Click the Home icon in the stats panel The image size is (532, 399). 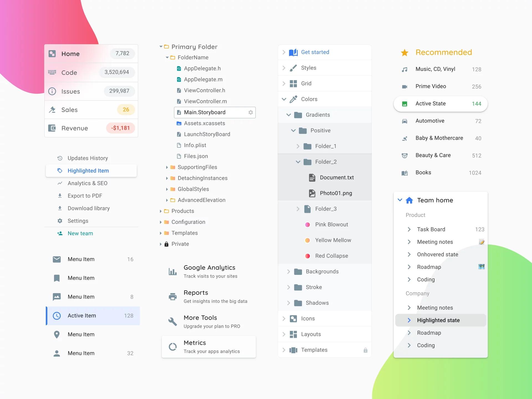(x=52, y=54)
